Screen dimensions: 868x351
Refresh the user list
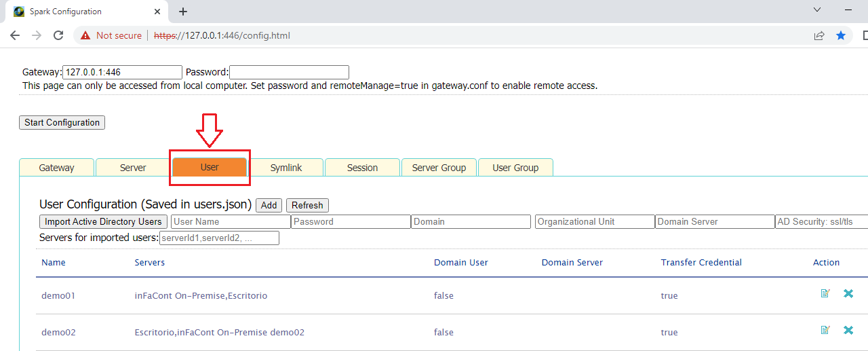307,205
